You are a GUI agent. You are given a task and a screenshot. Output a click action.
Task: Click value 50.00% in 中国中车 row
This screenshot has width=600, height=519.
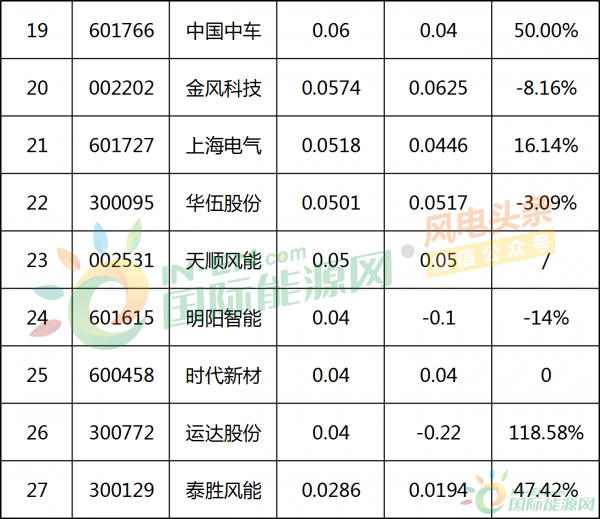(546, 31)
